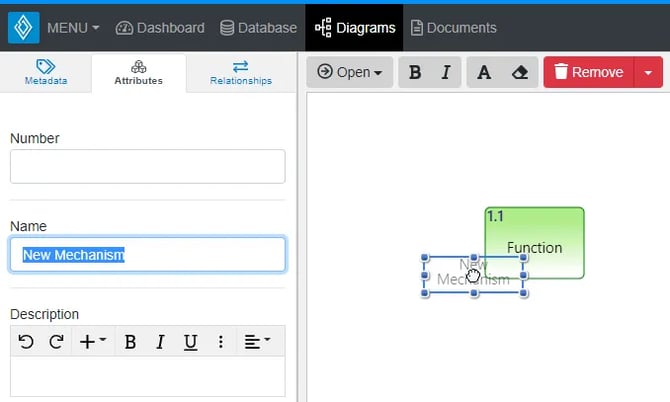Open the Database page
670x402 pixels.
[258, 28]
